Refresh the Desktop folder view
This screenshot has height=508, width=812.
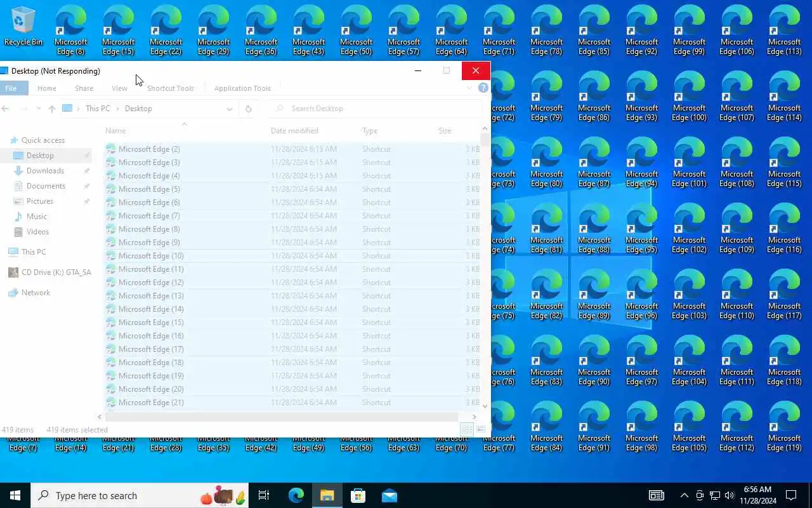[249, 109]
